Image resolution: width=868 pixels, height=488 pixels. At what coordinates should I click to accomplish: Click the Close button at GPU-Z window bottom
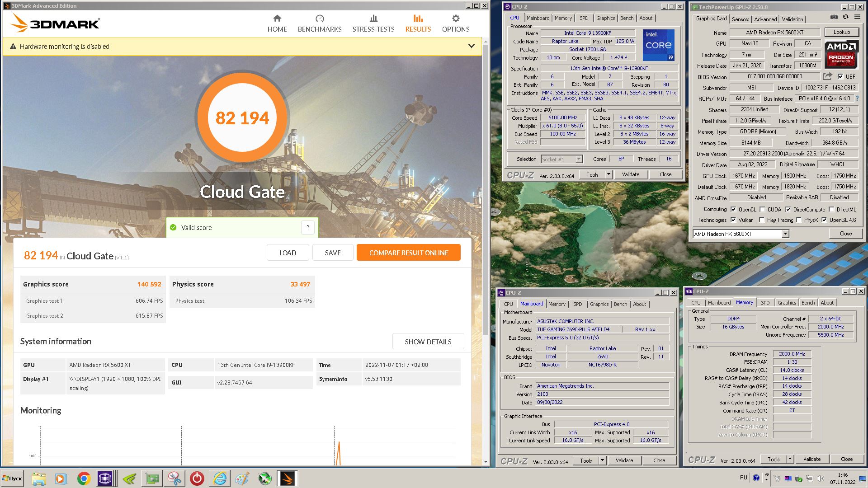pos(846,234)
